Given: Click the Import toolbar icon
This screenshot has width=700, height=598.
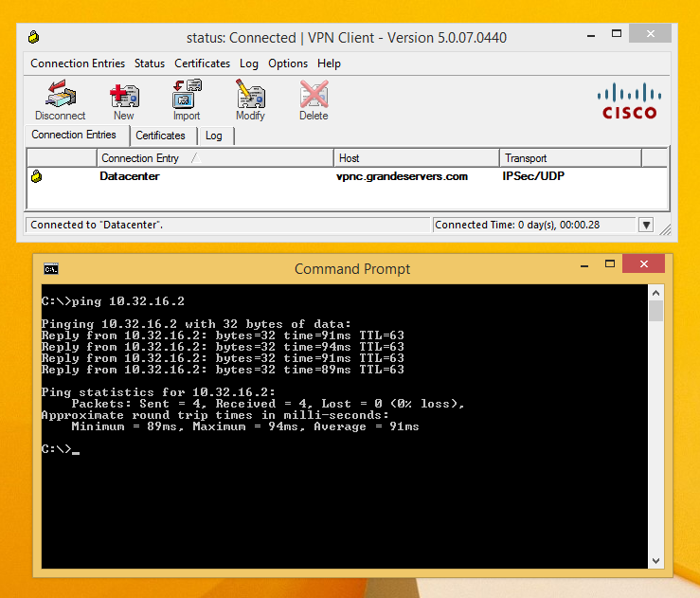Looking at the screenshot, I should pyautogui.click(x=186, y=96).
